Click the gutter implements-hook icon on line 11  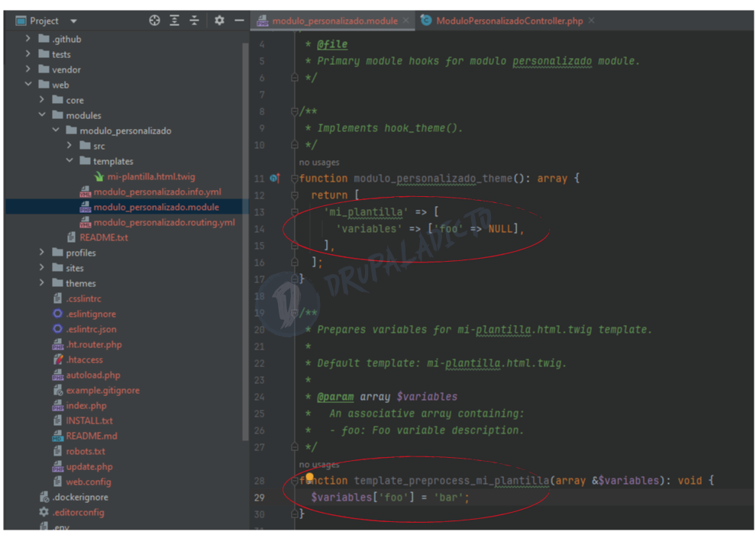(x=275, y=179)
